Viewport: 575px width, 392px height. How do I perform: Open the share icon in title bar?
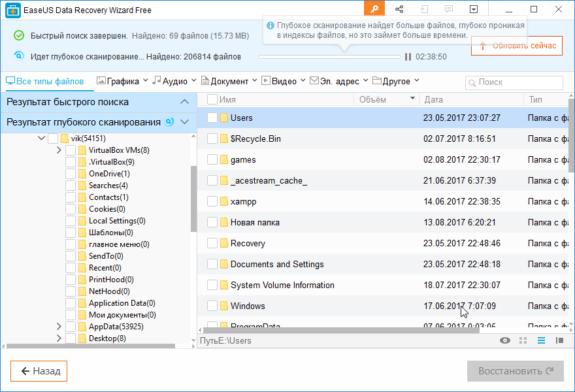click(399, 9)
